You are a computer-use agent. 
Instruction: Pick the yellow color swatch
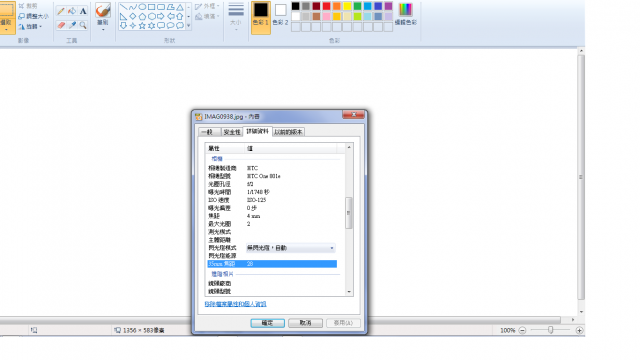point(347,6)
